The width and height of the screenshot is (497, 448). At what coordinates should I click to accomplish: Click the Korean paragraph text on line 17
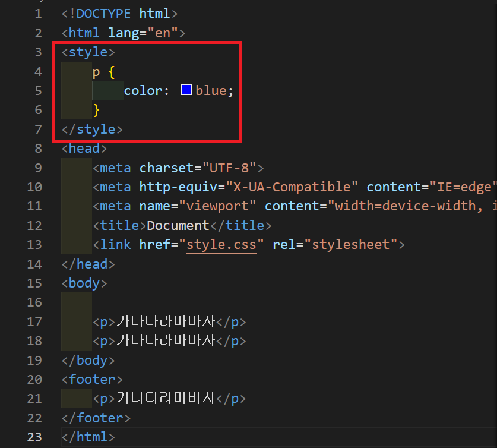pos(166,321)
